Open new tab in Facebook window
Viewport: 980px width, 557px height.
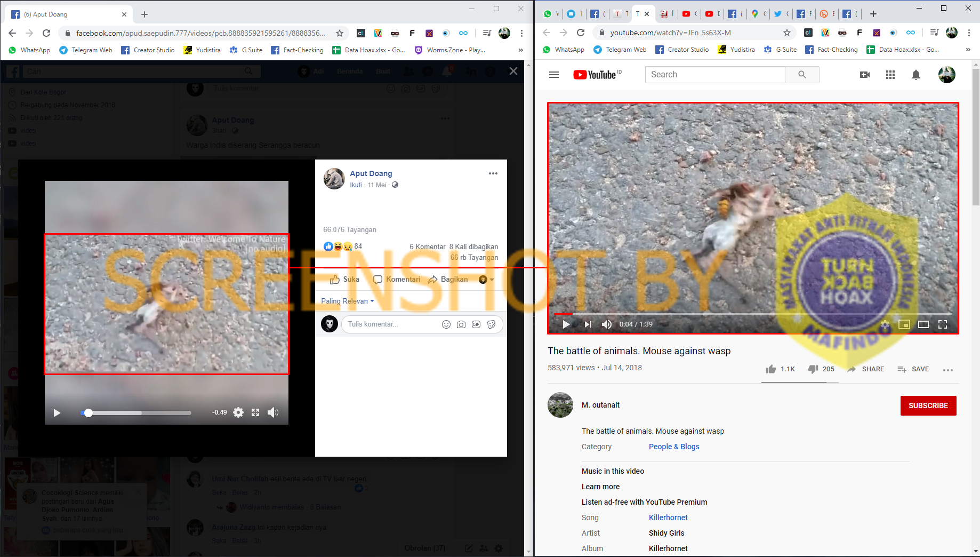point(144,14)
